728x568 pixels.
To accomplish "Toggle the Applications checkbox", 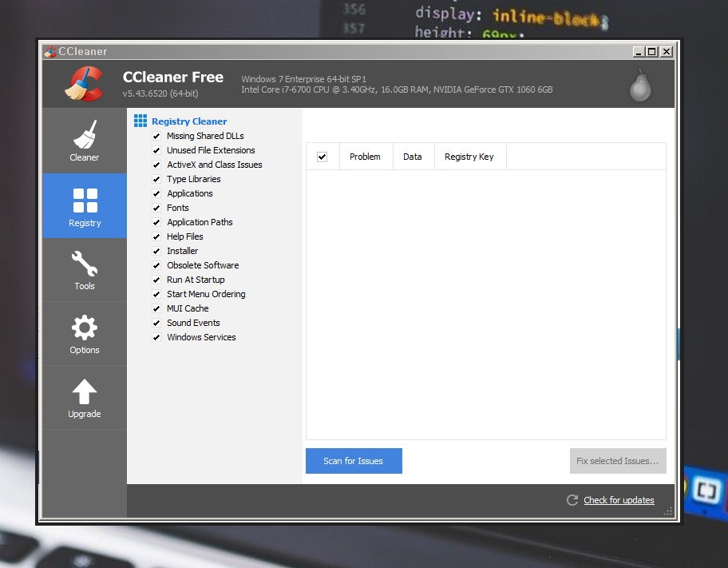I will point(156,193).
